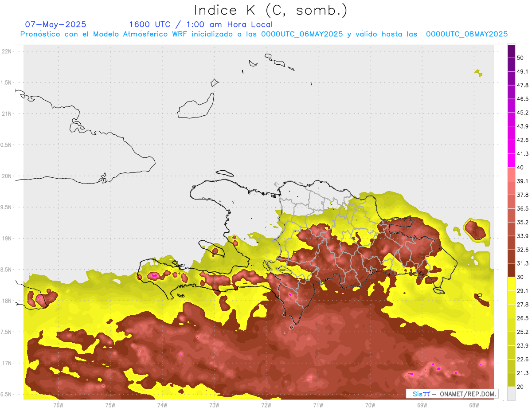
Task: Click the colorbar label "25.2"
Action: click(x=523, y=332)
